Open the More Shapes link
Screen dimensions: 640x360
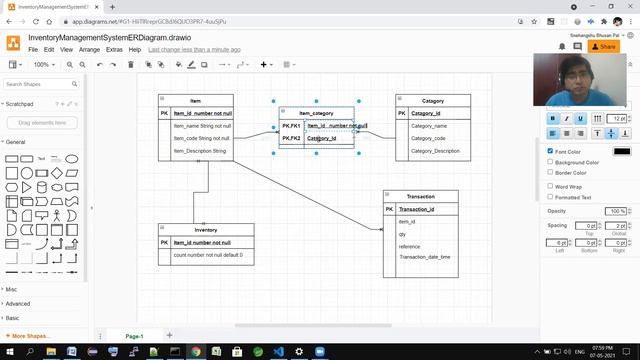(28, 336)
